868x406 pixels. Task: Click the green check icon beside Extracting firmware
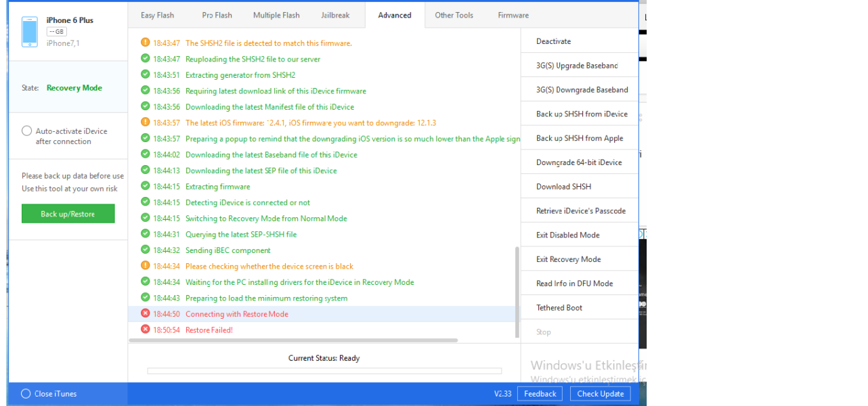[x=145, y=186]
